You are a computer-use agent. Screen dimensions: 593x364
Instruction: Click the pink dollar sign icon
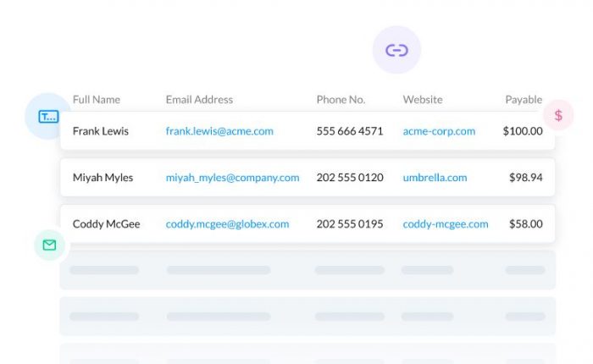[558, 115]
